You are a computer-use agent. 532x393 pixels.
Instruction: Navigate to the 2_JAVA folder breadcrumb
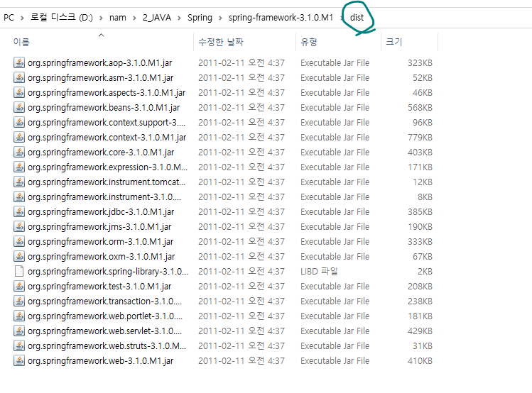[x=157, y=18]
